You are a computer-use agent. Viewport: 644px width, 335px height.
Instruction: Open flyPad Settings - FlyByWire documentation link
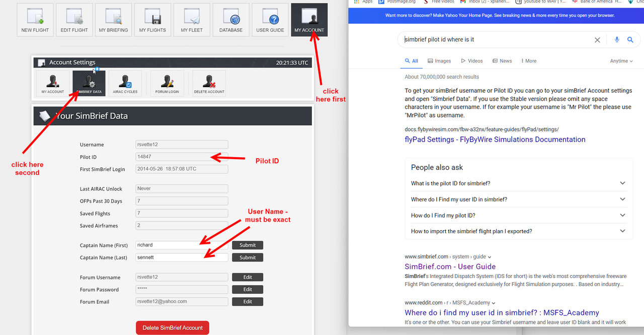pyautogui.click(x=495, y=140)
